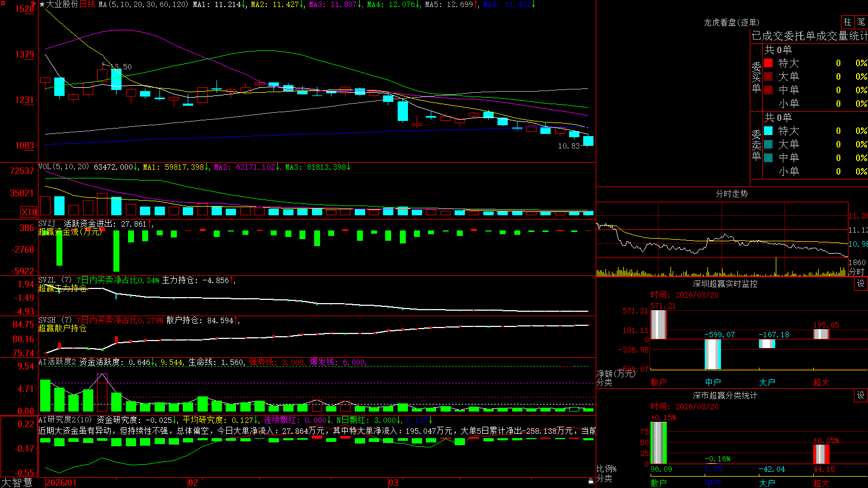This screenshot has height=488, width=868.
Task: Click the 大户 category label in 分类统计 chart
Action: point(767,483)
